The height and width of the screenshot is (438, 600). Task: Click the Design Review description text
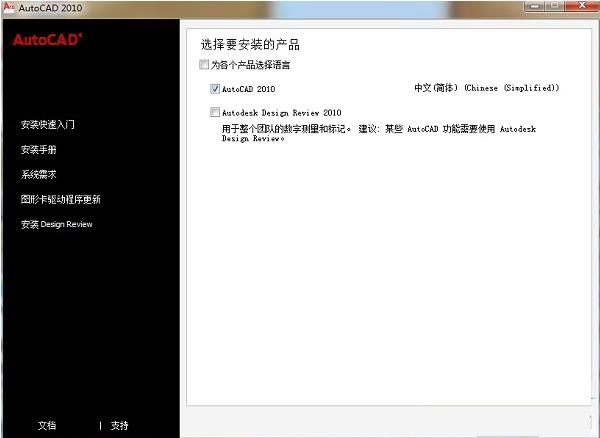[x=378, y=133]
